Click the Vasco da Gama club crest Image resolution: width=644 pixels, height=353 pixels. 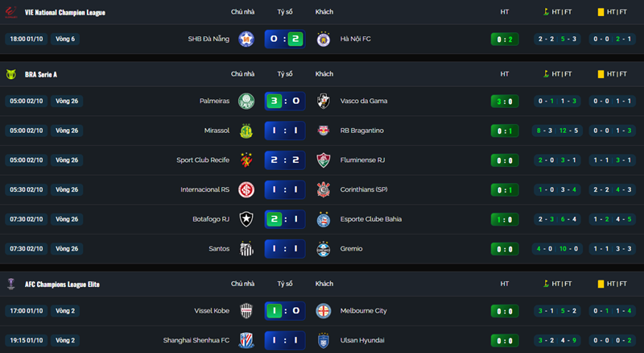click(x=323, y=101)
